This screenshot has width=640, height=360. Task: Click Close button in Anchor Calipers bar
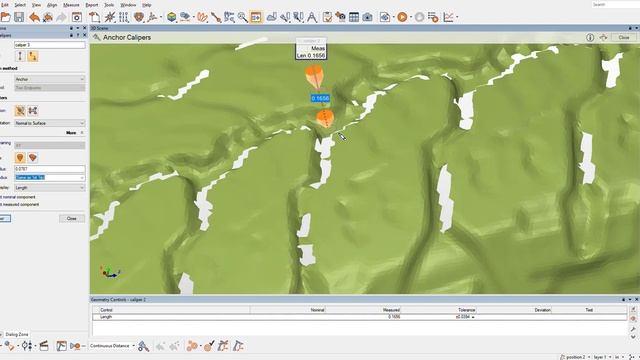point(623,38)
